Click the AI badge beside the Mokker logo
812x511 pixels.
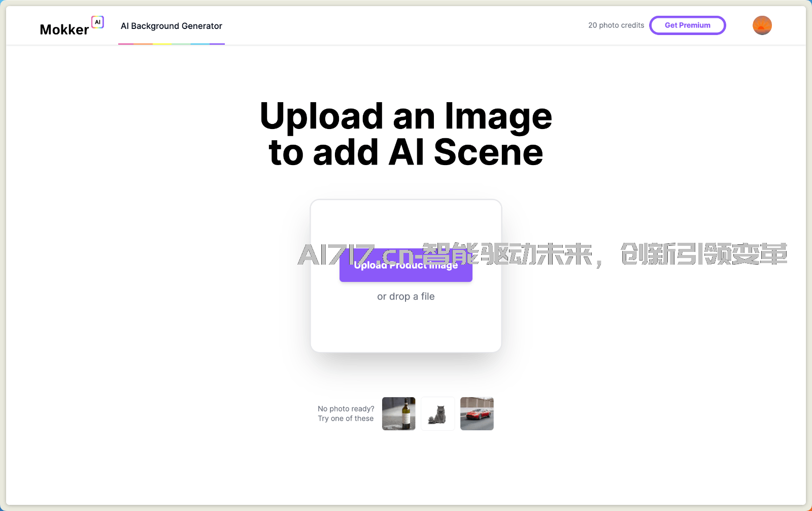(x=97, y=22)
